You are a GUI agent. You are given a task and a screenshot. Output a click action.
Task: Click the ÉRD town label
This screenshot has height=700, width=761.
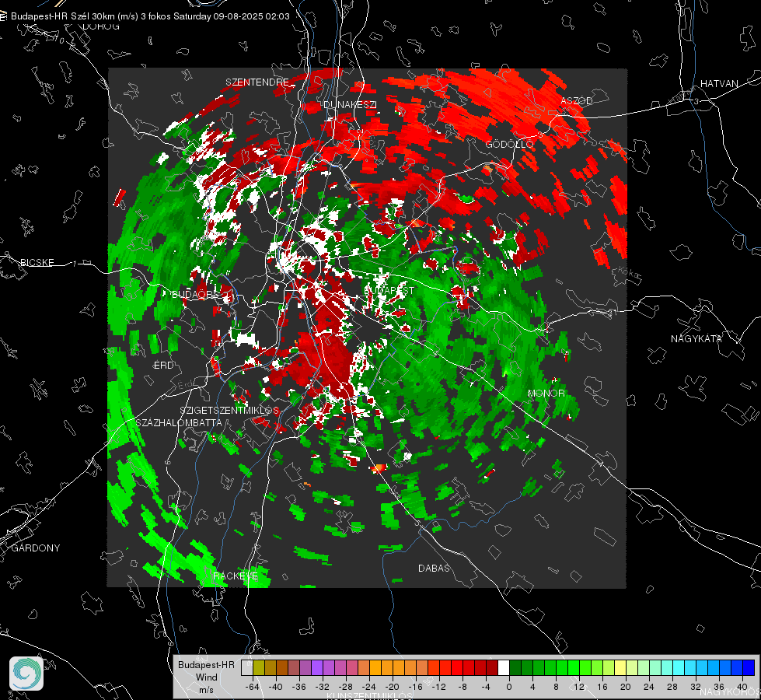(163, 366)
